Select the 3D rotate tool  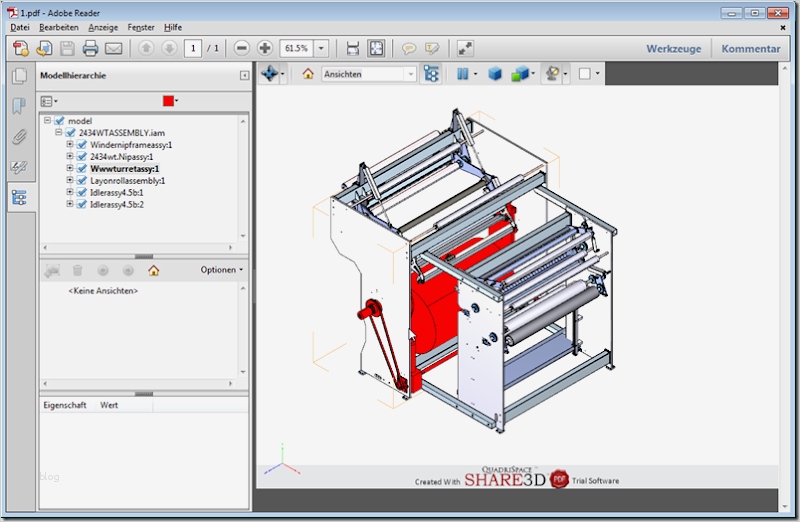coord(269,74)
